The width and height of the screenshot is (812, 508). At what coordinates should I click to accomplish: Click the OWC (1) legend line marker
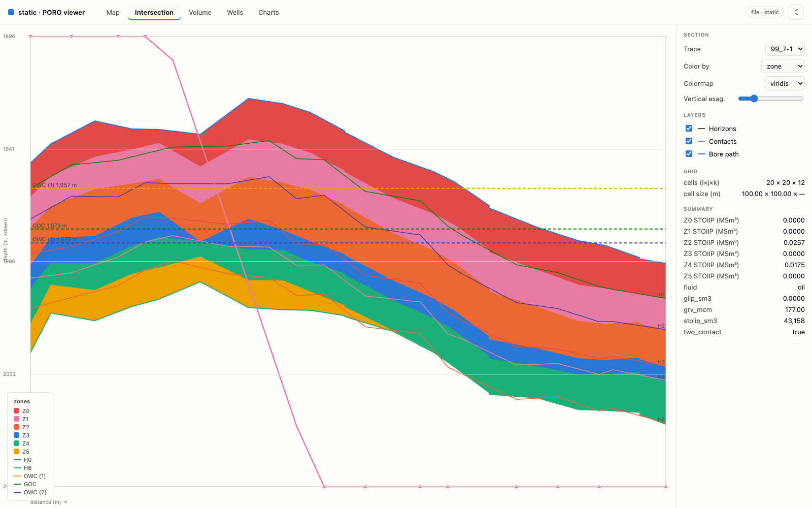tap(17, 476)
